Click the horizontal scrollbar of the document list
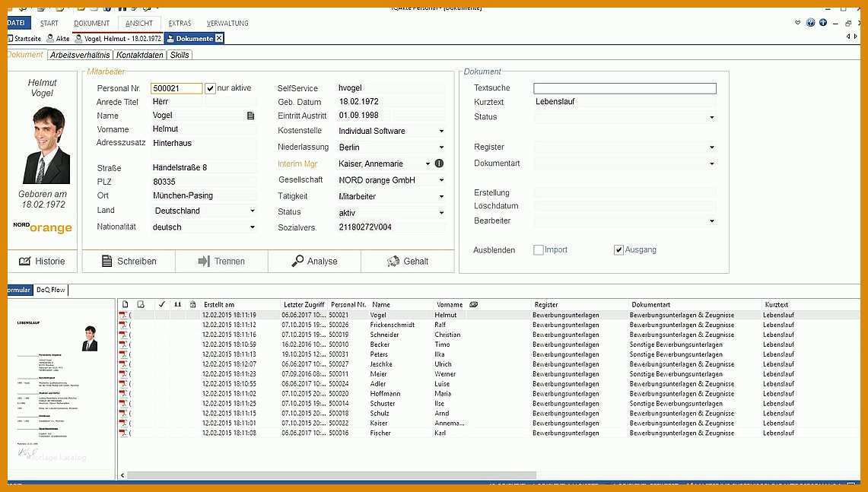This screenshot has width=868, height=492. tap(331, 475)
